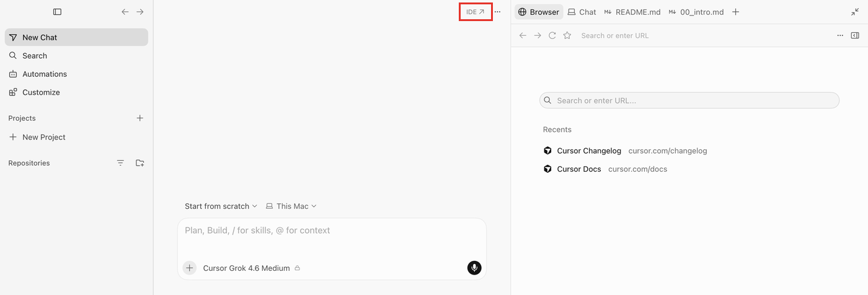
Task: Click the browser address bar
Action: pos(704,35)
